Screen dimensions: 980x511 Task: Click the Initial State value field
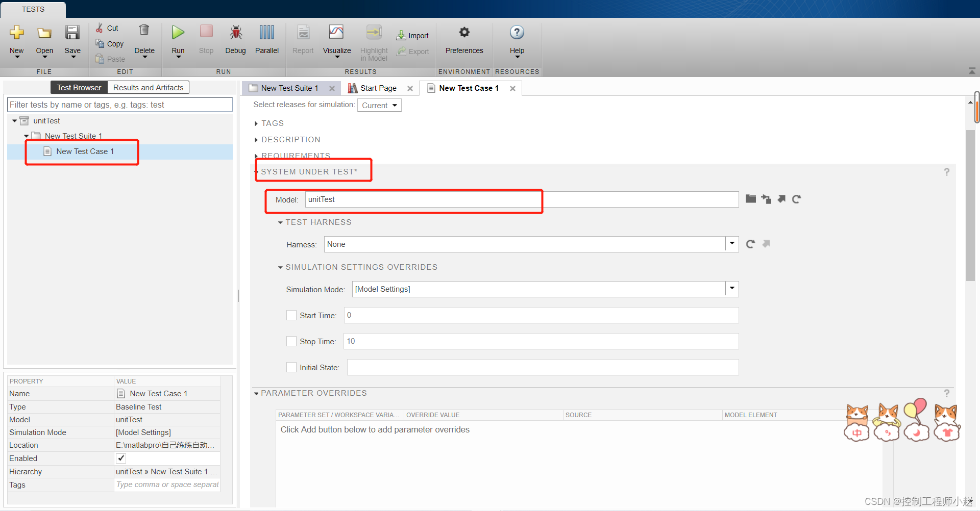[543, 367]
